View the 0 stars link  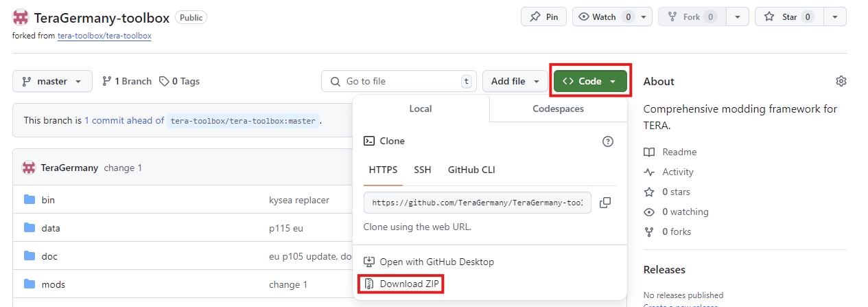tap(667, 192)
